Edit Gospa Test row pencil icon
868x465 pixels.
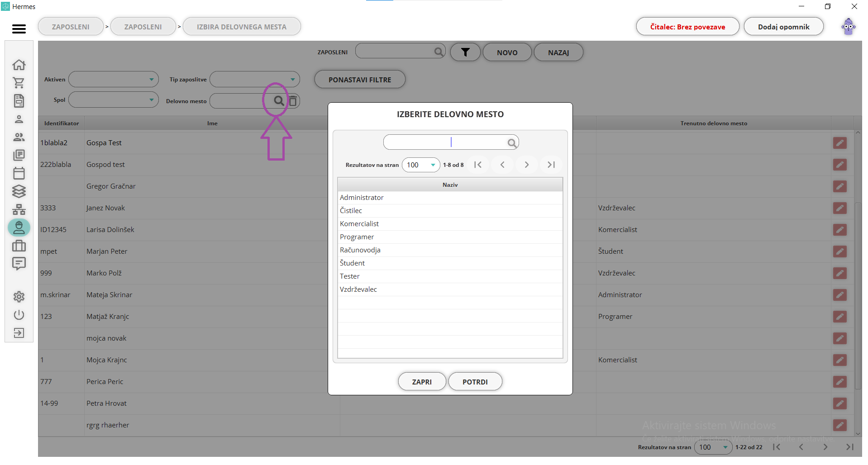click(840, 143)
